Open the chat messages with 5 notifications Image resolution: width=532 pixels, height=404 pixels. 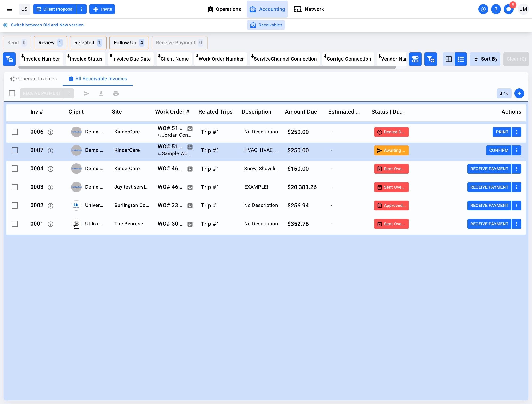coord(508,9)
